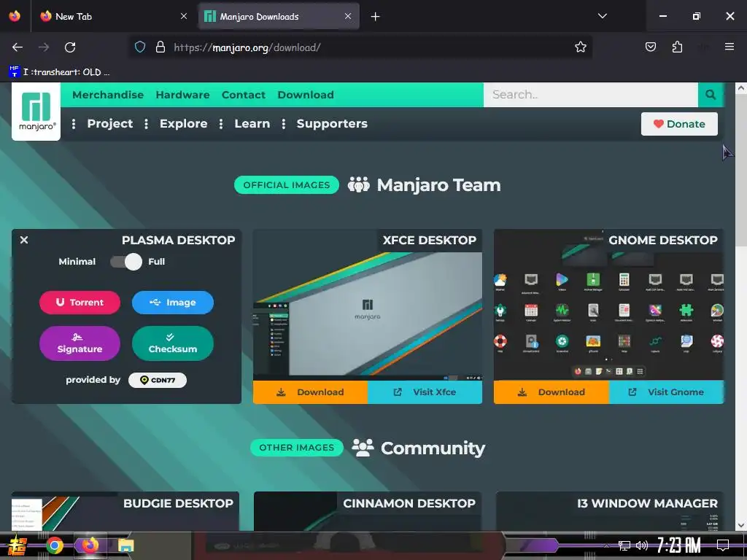Open the Download menu item
Image resolution: width=747 pixels, height=560 pixels.
coord(306,95)
